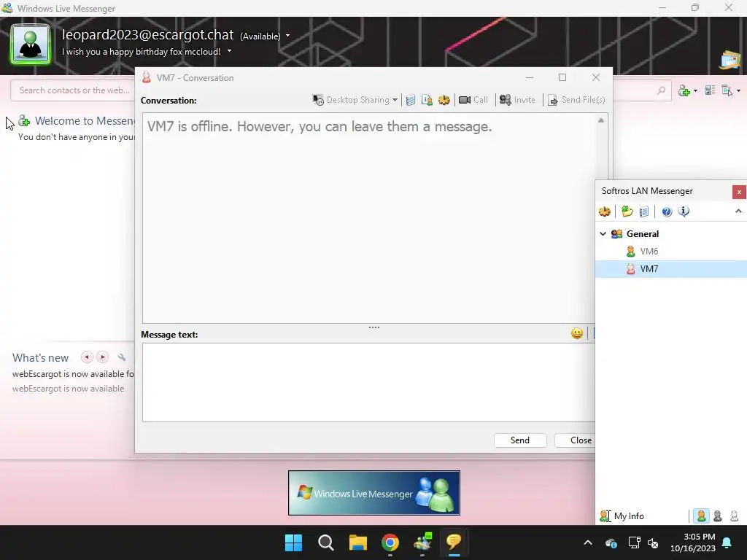Screen dimensions: 747x560
Task: Set Softros status to Away (white user)
Action: coord(734,516)
